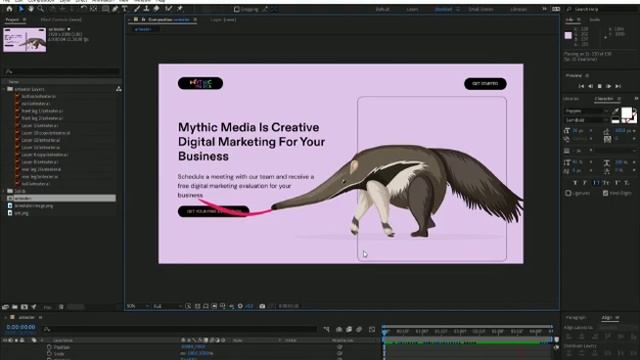Select the Type tool
The height and width of the screenshot is (360, 640).
coord(125,9)
